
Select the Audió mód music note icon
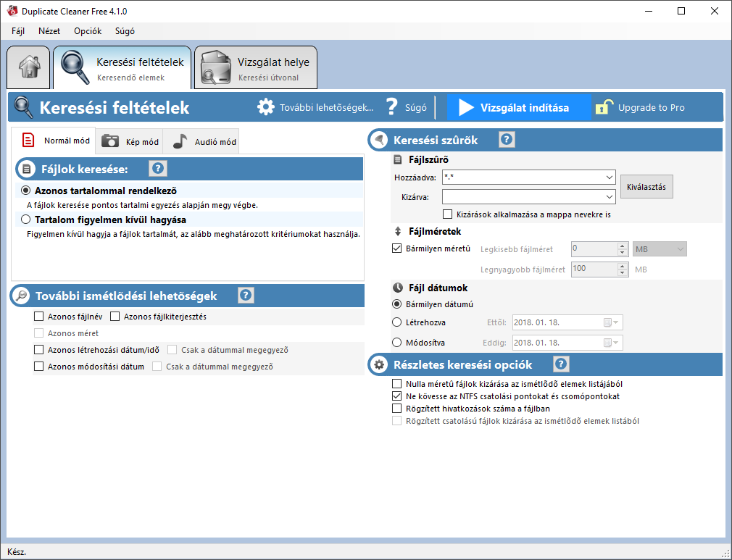(x=178, y=141)
